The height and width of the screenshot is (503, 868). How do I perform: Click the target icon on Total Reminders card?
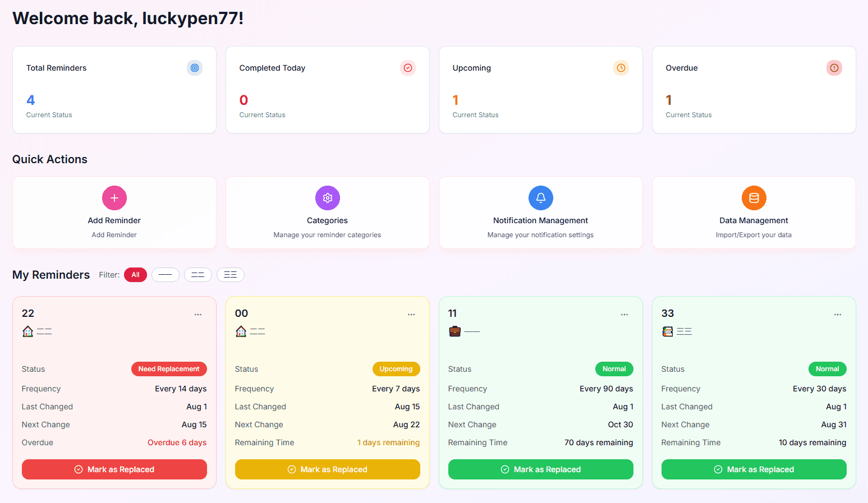coord(195,68)
